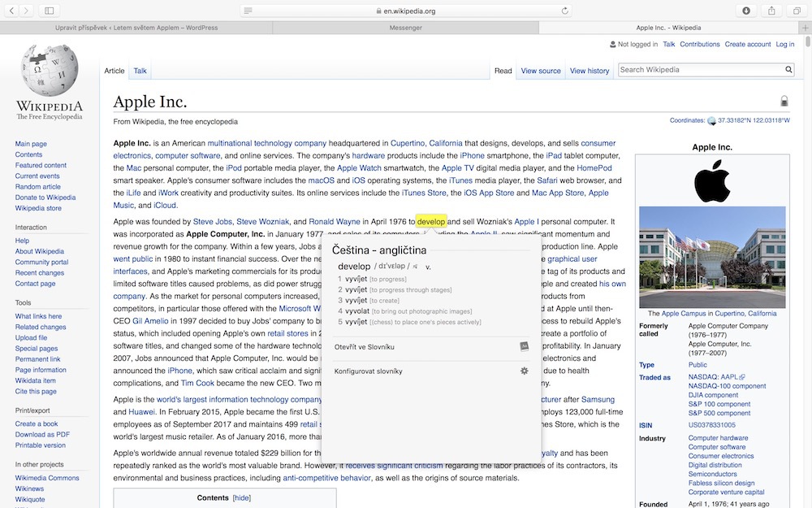This screenshot has height=508, width=812.
Task: Open the Talk tab next to Article
Action: [x=140, y=71]
